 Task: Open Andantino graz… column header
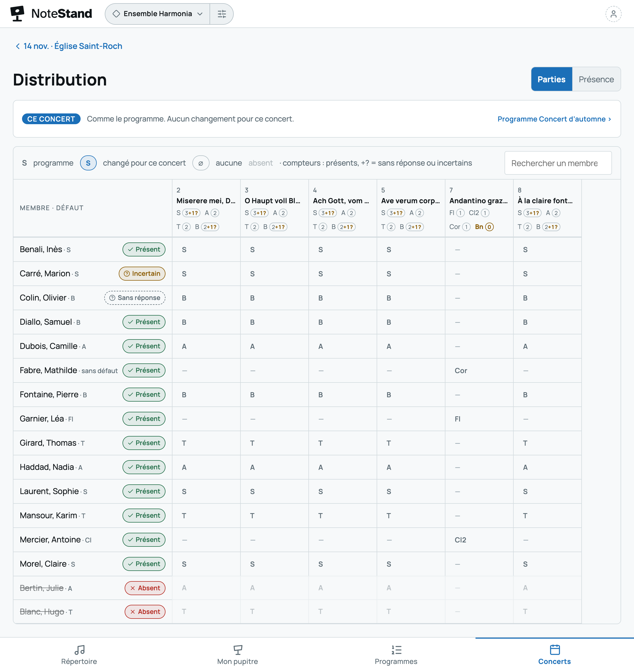(x=479, y=208)
